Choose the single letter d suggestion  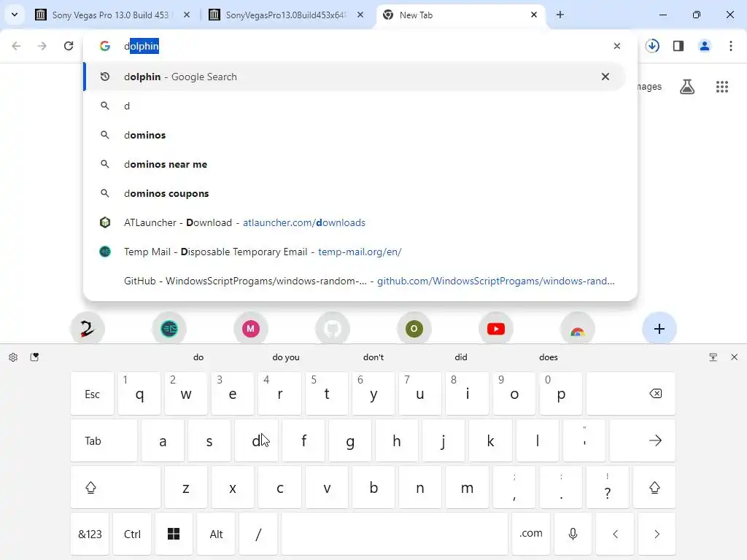coord(355,106)
